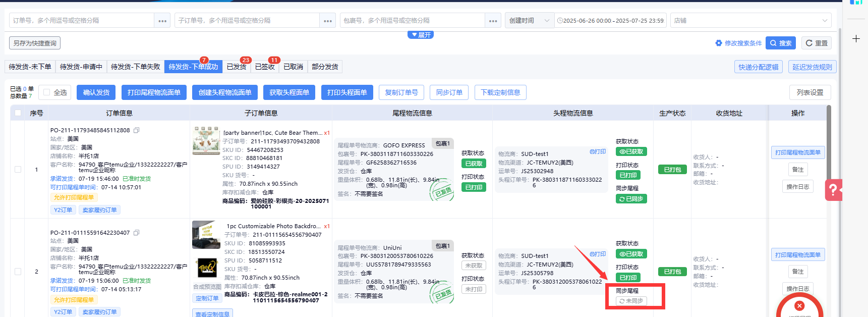Copy order number PO-211-11793485845112808 via copy icon
This screenshot has height=317, width=868.
point(136,130)
